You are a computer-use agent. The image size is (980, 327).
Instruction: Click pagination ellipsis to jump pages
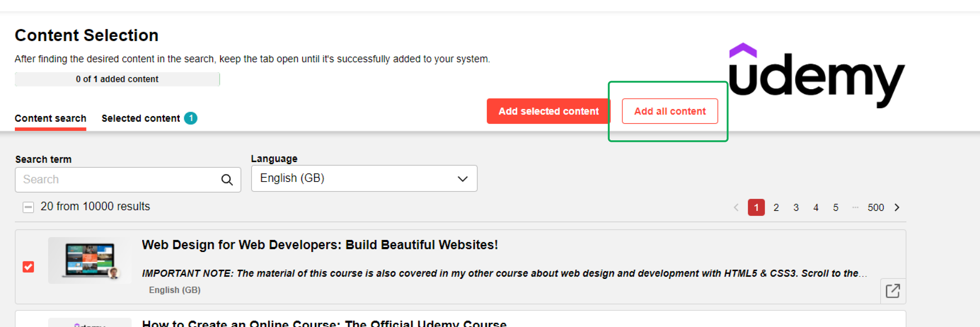[855, 207]
